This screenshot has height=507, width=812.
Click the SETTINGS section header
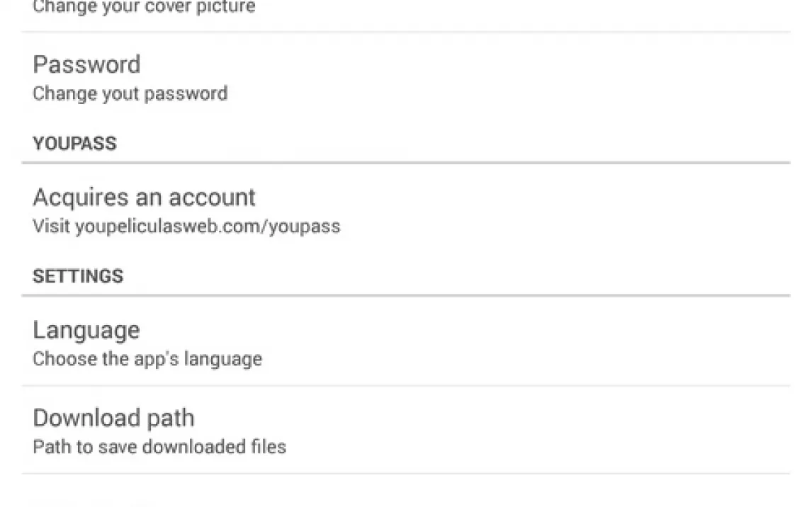click(x=78, y=275)
